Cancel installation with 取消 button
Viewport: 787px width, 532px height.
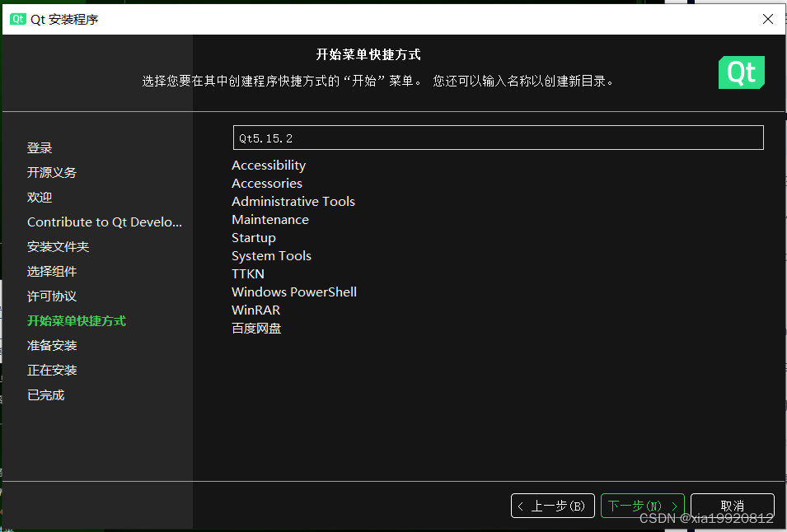[733, 506]
